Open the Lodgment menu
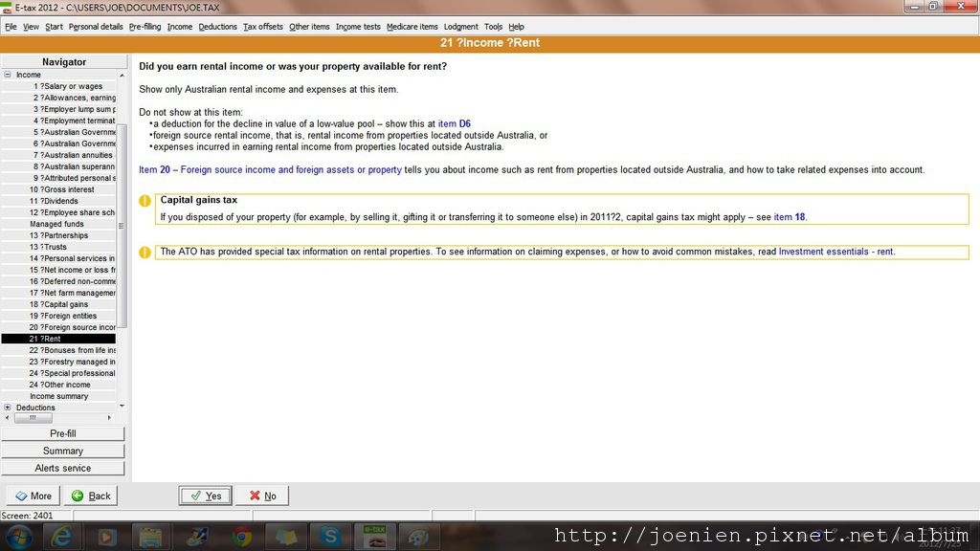The width and height of the screenshot is (980, 551). coord(460,27)
